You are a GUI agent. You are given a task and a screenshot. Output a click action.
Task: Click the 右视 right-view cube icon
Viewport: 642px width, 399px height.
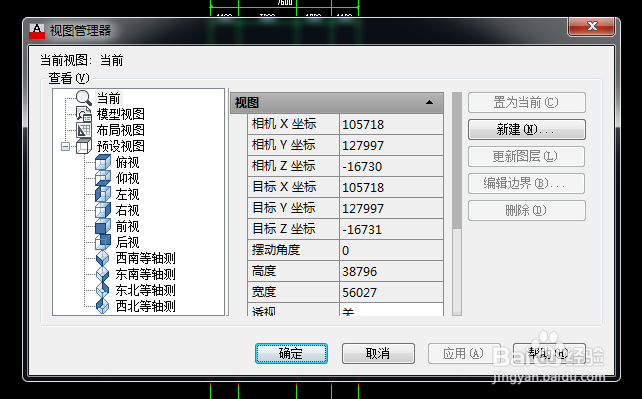click(103, 210)
